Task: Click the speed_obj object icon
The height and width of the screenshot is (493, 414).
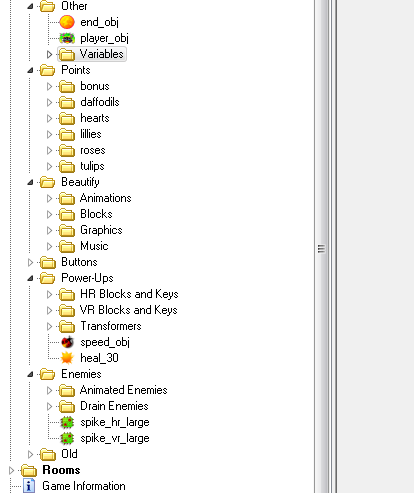Action: pos(67,342)
